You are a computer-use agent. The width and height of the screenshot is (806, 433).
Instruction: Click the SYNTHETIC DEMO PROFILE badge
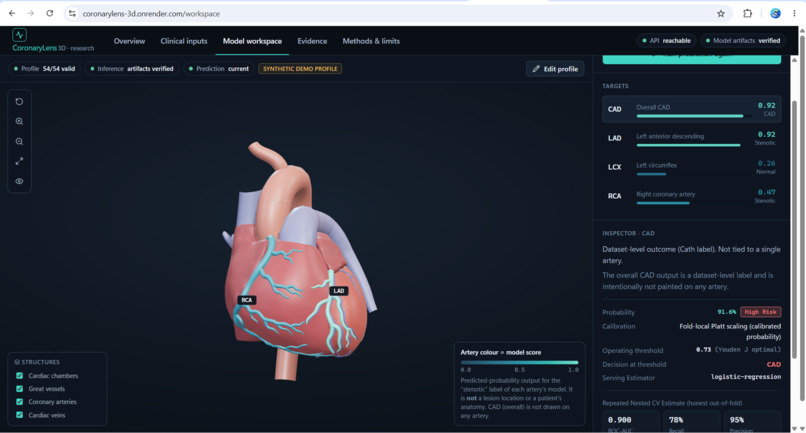click(x=300, y=68)
